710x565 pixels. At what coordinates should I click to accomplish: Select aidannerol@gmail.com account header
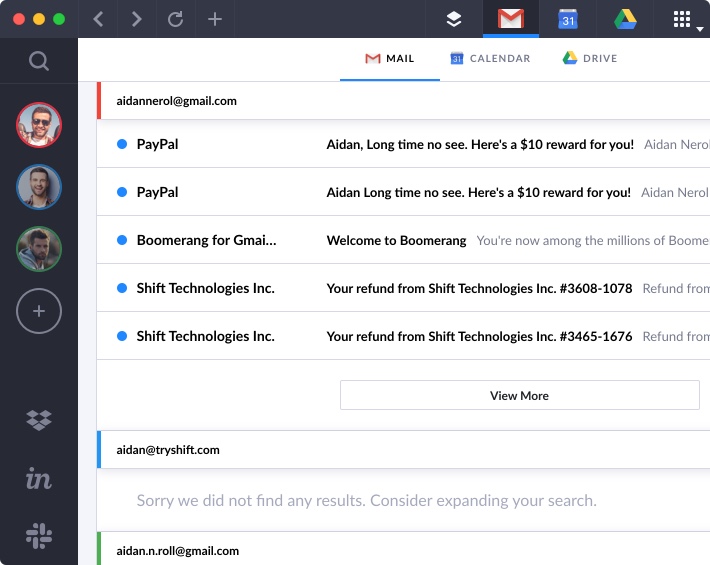[403, 101]
